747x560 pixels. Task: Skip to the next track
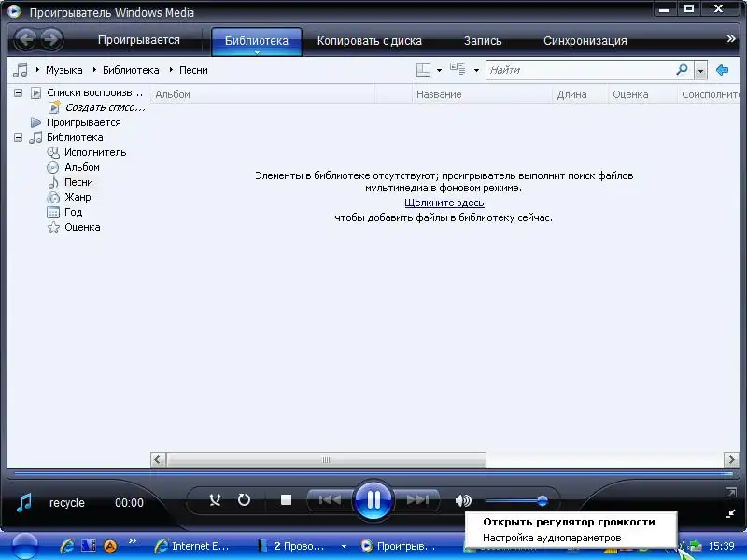[x=417, y=500]
